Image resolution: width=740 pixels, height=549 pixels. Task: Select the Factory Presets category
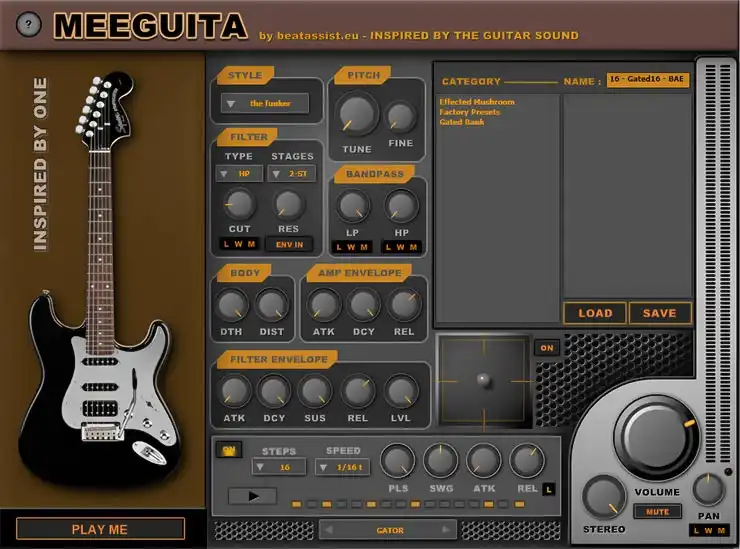coord(469,112)
